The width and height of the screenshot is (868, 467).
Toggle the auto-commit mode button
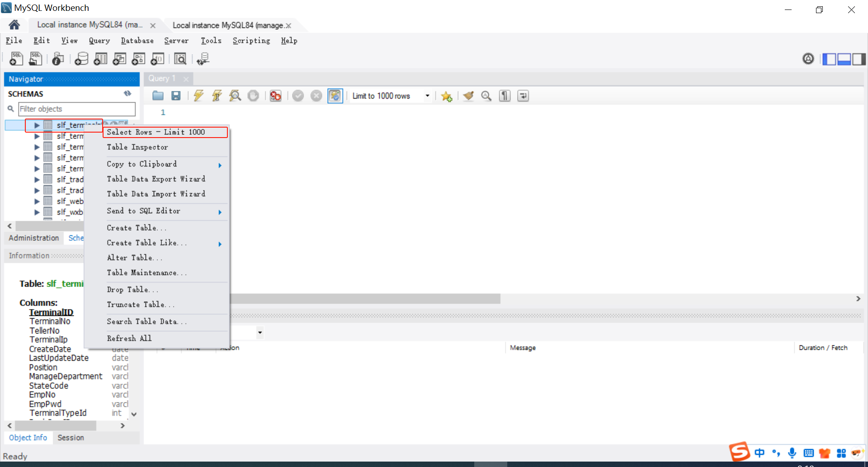point(335,96)
